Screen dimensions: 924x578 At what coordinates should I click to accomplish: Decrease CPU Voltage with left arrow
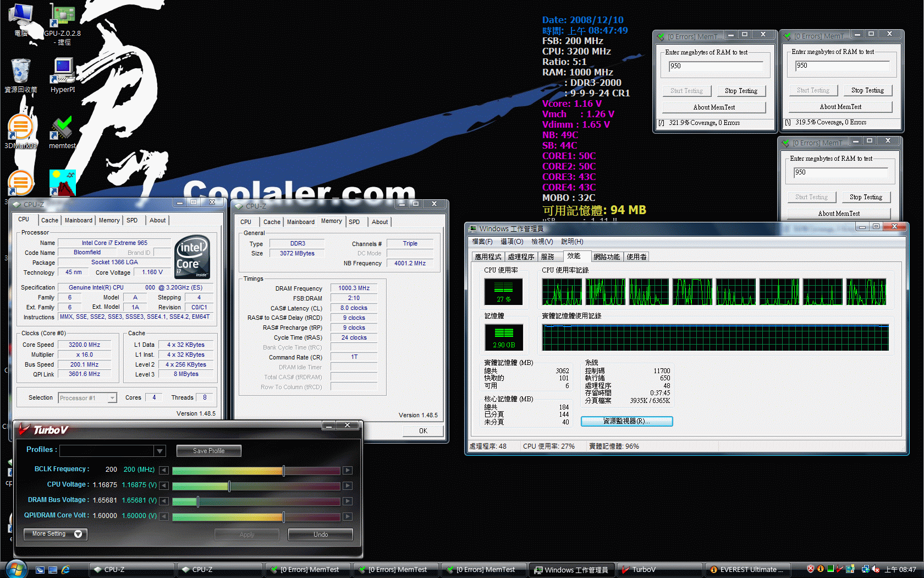pos(163,486)
